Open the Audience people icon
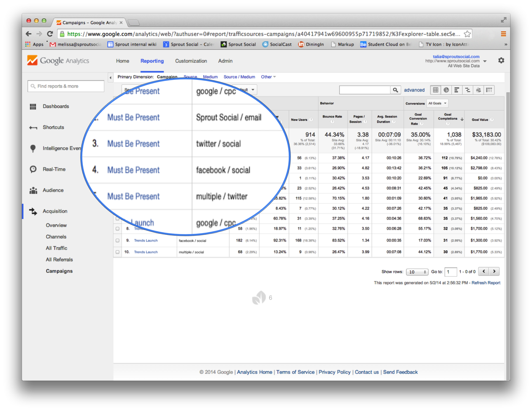This screenshot has width=532, height=411. coord(33,190)
